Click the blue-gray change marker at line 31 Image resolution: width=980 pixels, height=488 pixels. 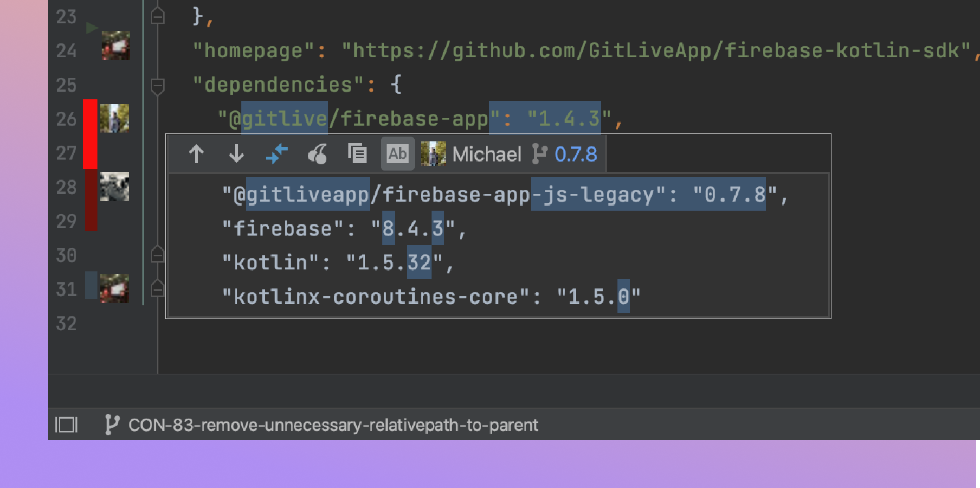point(91,285)
